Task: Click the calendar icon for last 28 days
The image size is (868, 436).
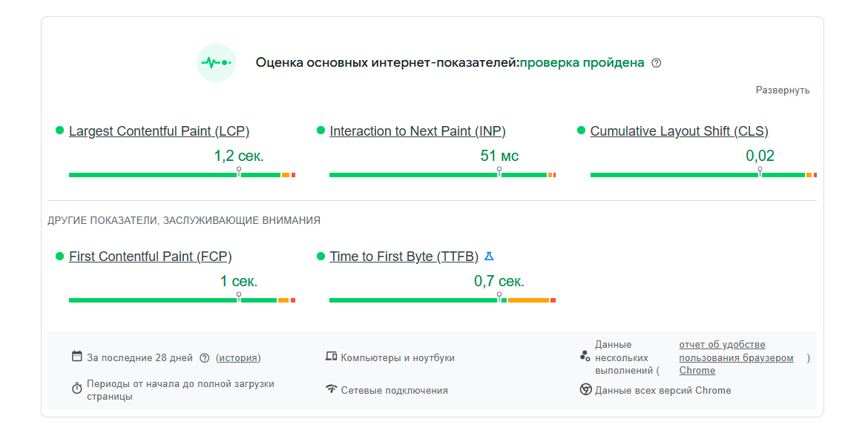Action: tap(77, 357)
